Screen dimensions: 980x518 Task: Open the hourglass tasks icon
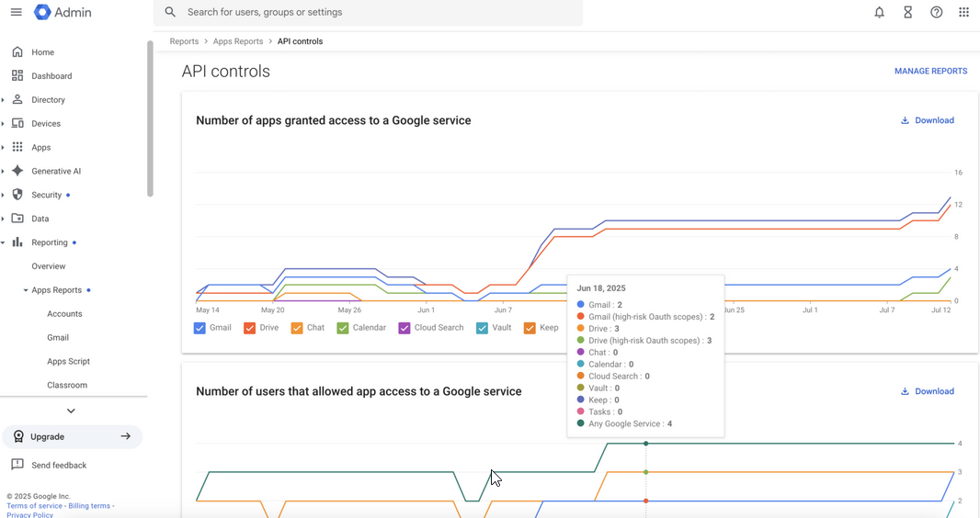tap(908, 12)
